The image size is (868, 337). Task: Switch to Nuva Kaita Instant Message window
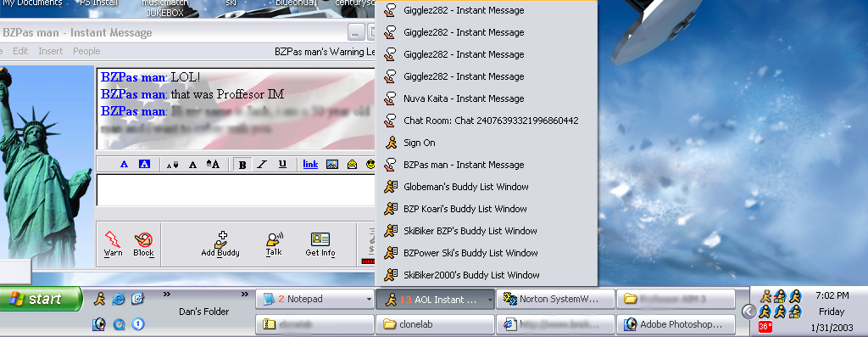pyautogui.click(x=487, y=98)
